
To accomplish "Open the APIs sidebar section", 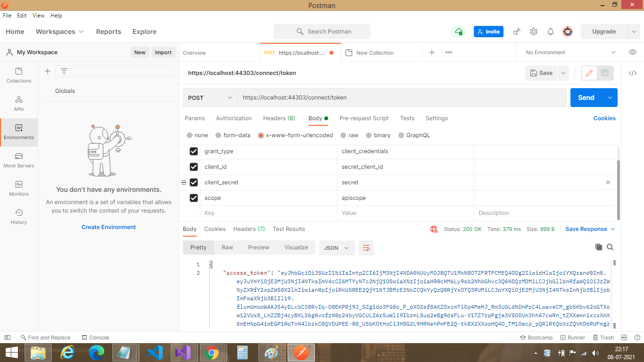I will pos(19,104).
